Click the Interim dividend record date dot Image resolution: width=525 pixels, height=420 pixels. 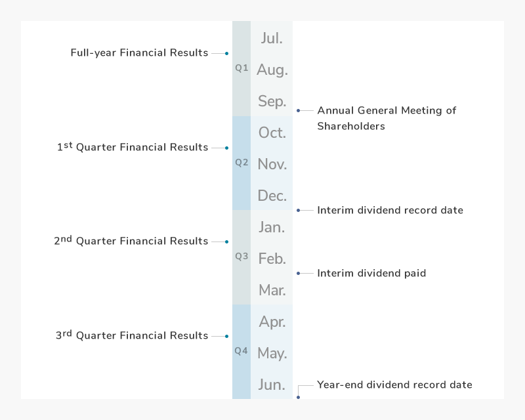[299, 211]
